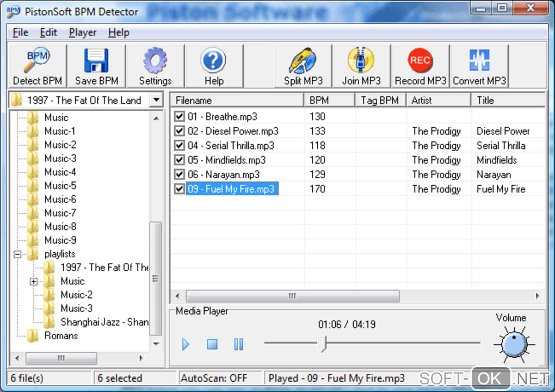
Task: Uncheck 09 - Fuel My Fire.mp3 checkbox
Action: [x=180, y=189]
